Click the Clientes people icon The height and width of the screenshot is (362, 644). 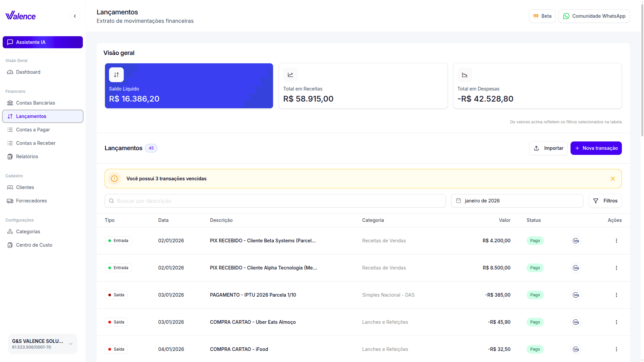10,187
